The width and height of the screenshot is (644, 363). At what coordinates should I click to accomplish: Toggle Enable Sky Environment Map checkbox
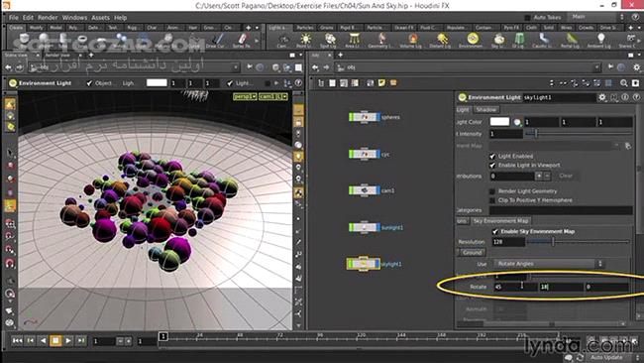[495, 231]
